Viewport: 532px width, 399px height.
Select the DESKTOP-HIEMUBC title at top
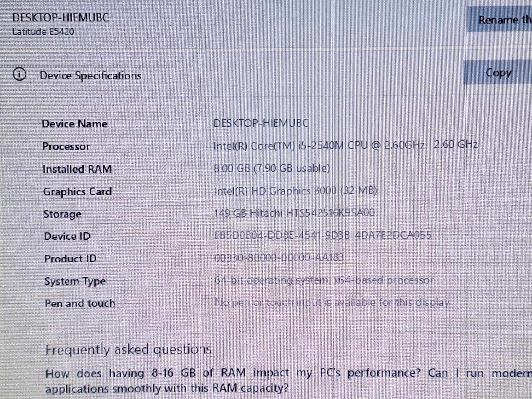[61, 17]
